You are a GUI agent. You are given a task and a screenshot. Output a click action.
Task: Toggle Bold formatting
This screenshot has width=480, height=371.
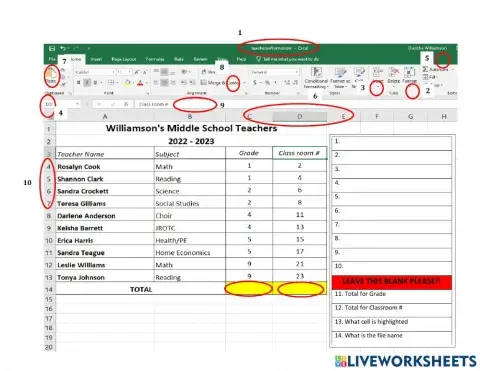tap(78, 82)
